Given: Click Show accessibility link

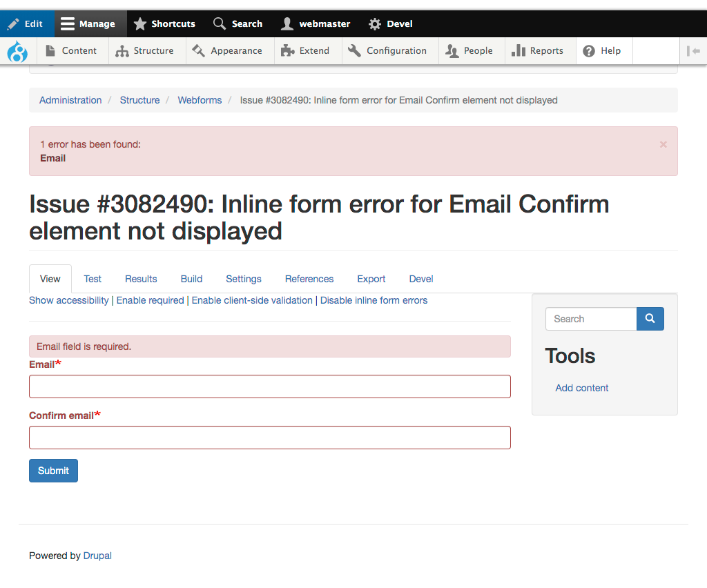Looking at the screenshot, I should point(69,300).
